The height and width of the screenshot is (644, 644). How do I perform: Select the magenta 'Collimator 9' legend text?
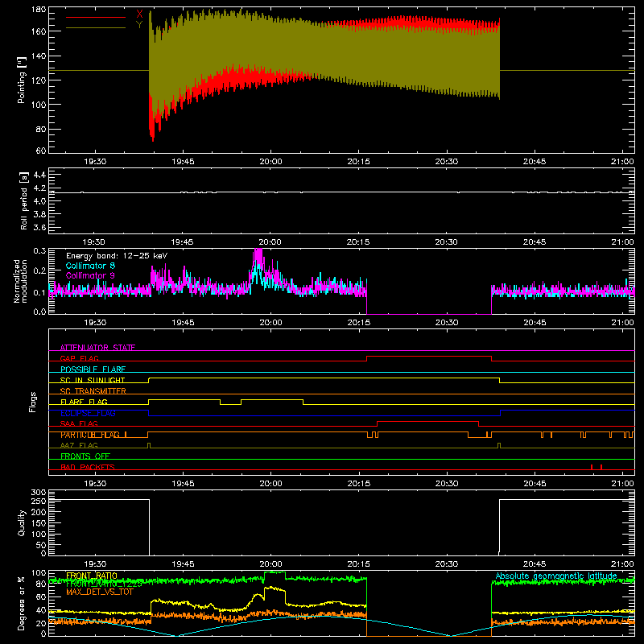pos(90,275)
